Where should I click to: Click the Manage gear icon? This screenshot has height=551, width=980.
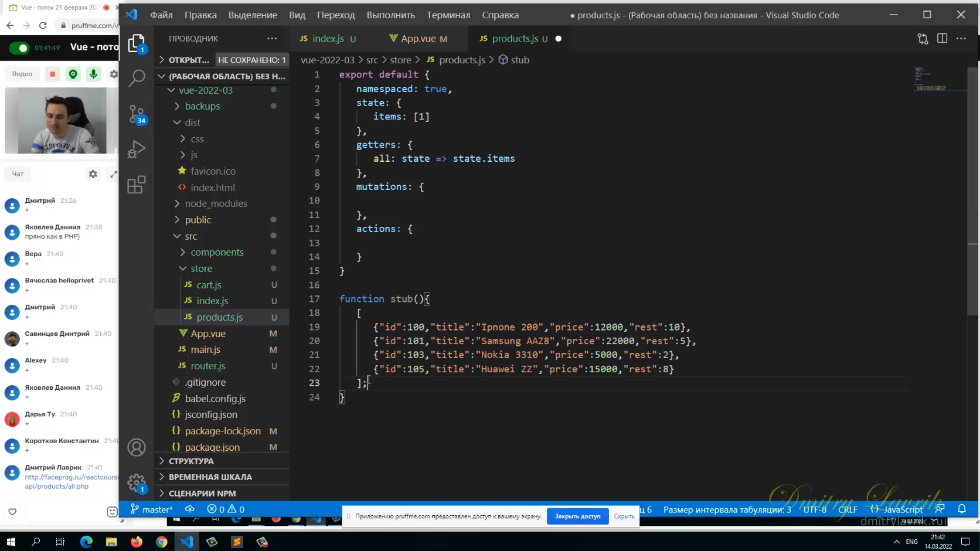(137, 483)
